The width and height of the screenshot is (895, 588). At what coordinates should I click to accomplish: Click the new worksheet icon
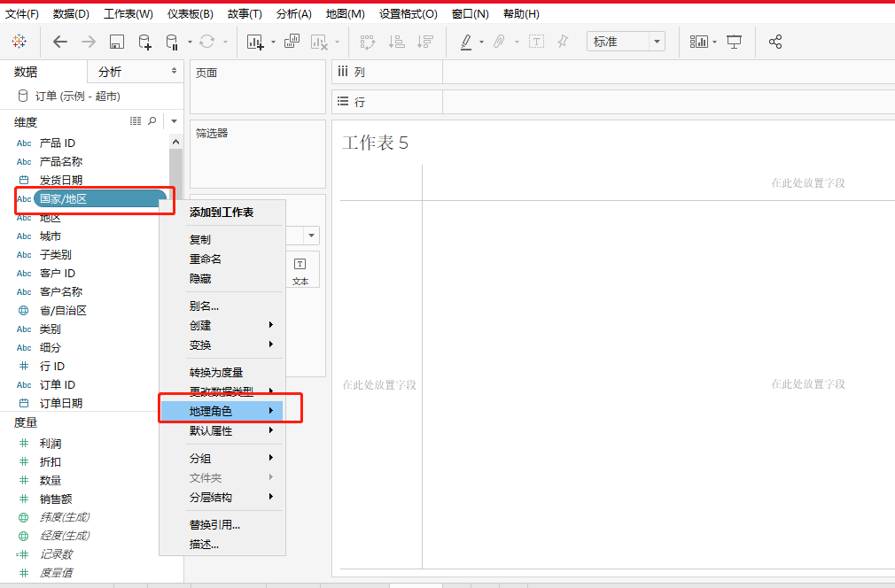pyautogui.click(x=255, y=42)
